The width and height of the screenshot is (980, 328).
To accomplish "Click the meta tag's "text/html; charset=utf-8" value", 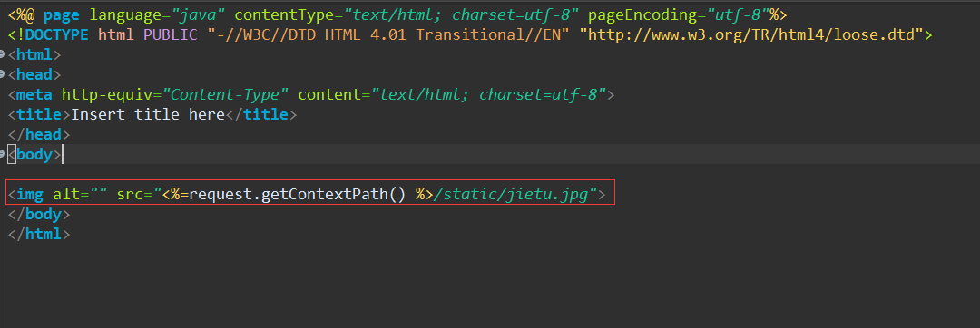I will (488, 95).
